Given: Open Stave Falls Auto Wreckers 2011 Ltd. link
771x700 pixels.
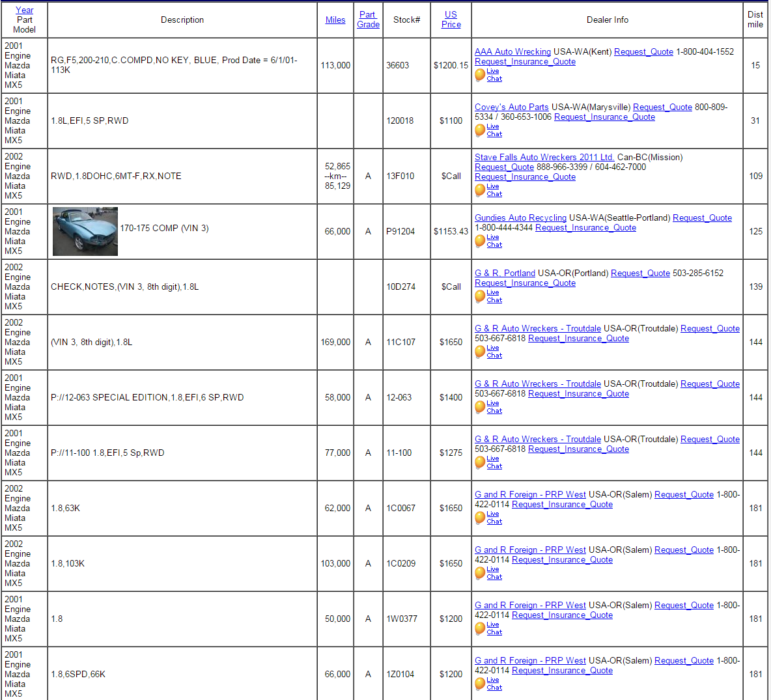Looking at the screenshot, I should [544, 157].
